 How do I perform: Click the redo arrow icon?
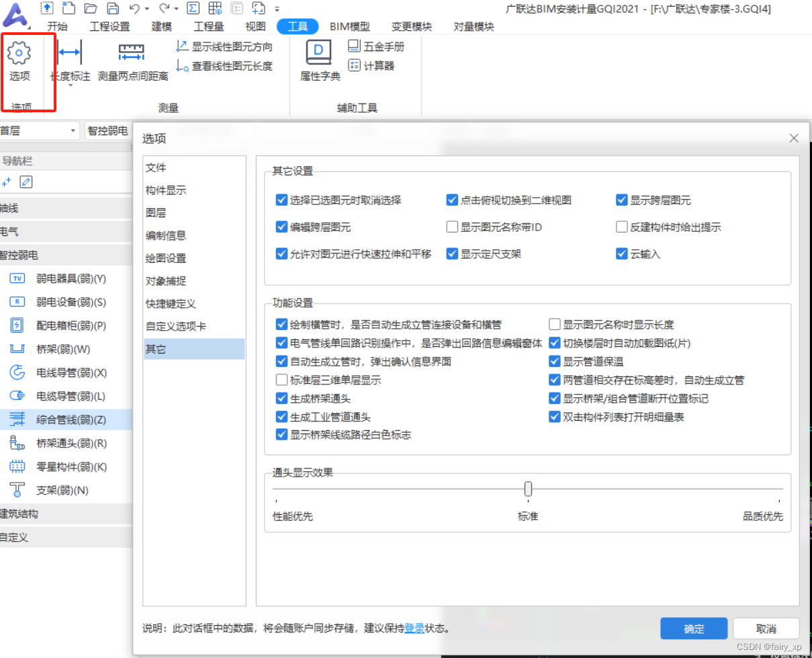164,8
